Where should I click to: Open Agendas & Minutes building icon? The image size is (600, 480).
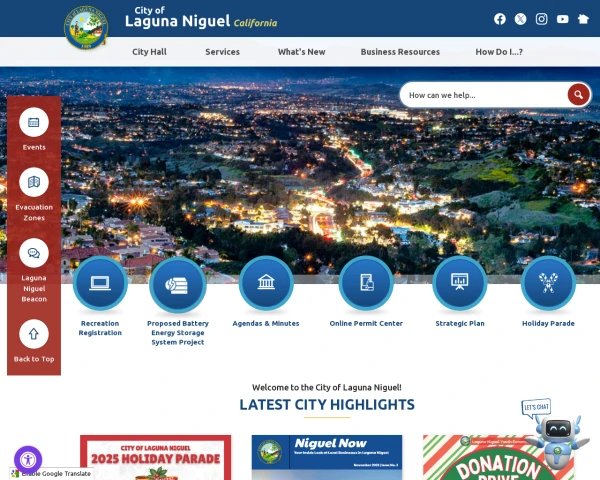[x=266, y=283]
